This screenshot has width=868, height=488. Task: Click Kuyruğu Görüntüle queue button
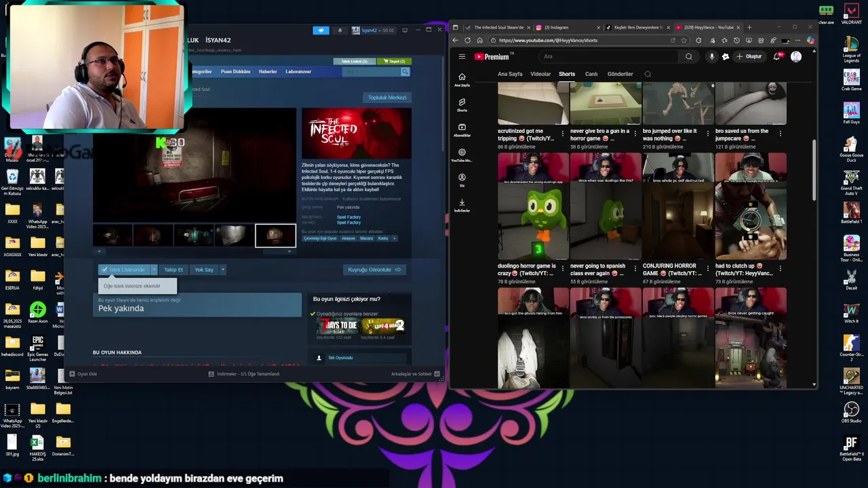[x=374, y=270]
